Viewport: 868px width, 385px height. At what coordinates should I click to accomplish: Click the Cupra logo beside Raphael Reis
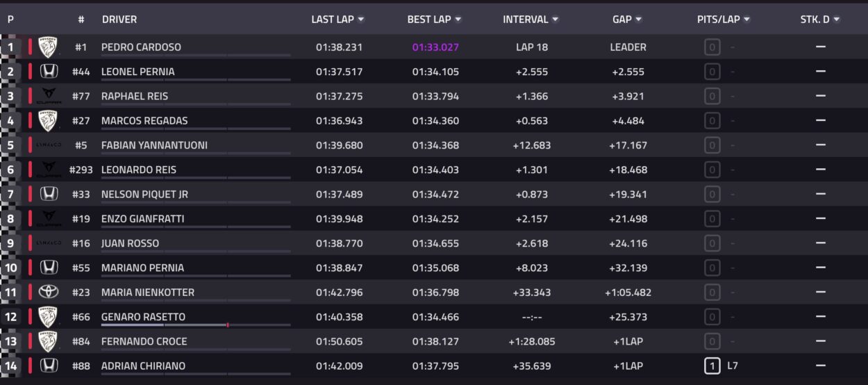click(x=49, y=96)
